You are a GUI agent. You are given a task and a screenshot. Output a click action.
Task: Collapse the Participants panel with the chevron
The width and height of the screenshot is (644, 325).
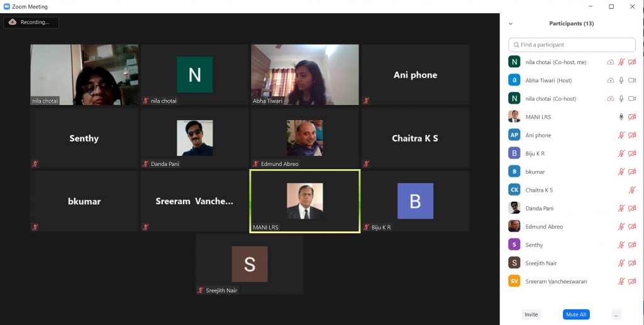coord(511,24)
